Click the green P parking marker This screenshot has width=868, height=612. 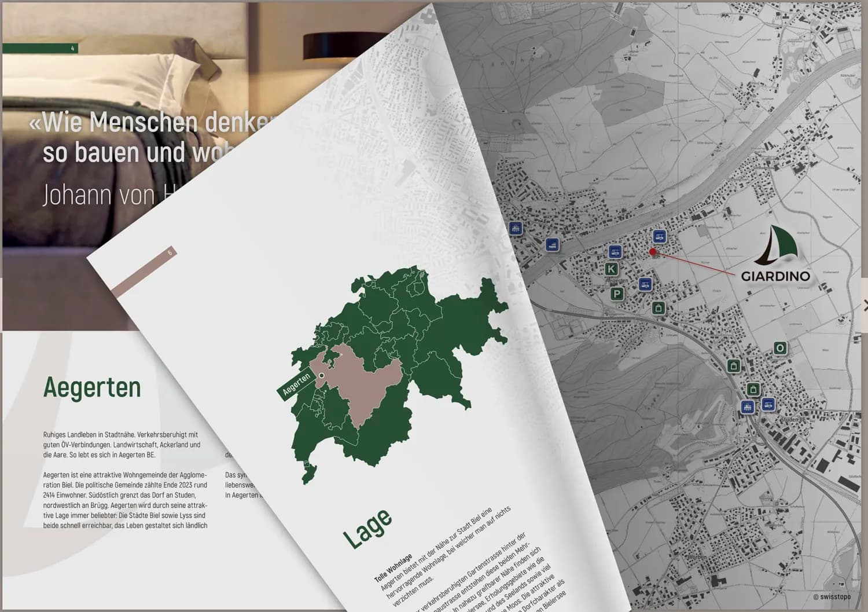(617, 294)
